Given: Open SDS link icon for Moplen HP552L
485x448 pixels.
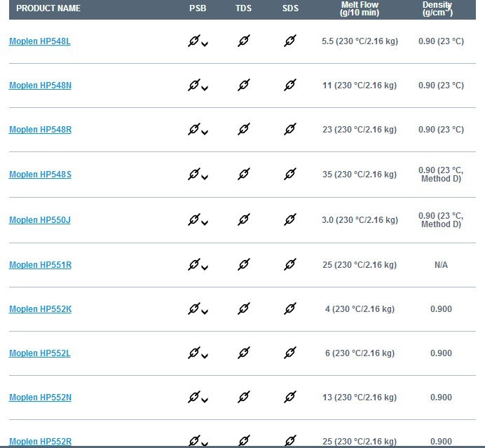Looking at the screenshot, I should pos(290,353).
